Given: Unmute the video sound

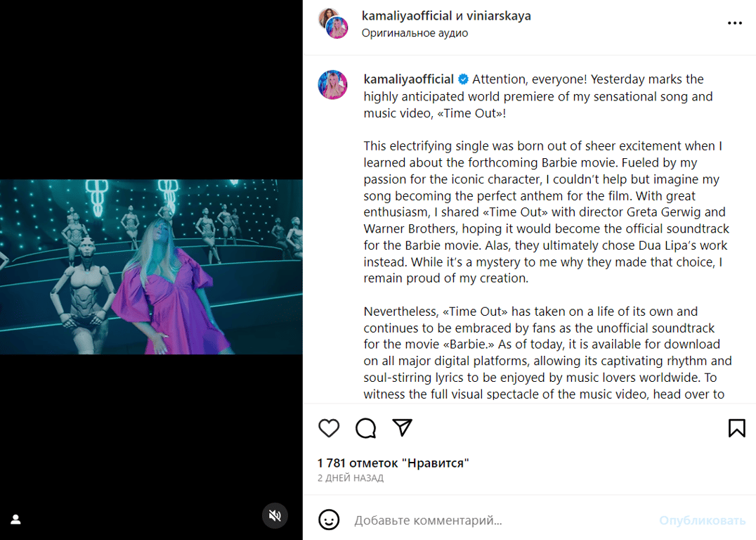Looking at the screenshot, I should [x=275, y=516].
